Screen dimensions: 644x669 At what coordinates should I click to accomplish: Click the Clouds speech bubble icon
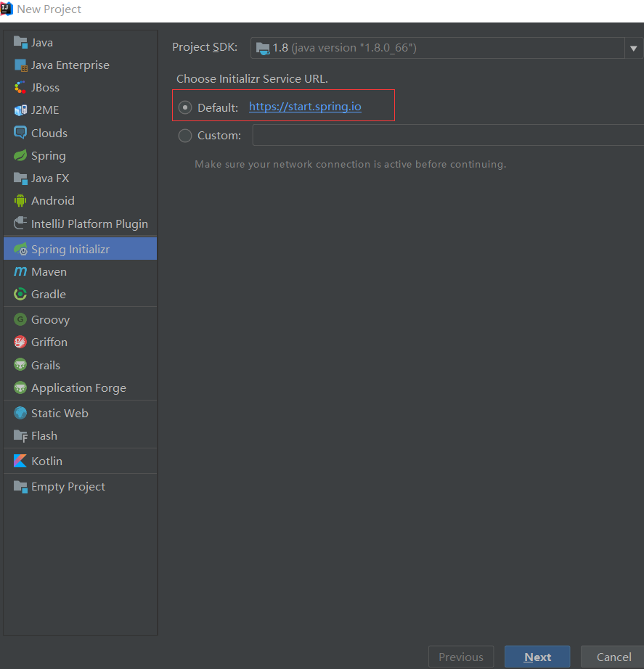[20, 133]
